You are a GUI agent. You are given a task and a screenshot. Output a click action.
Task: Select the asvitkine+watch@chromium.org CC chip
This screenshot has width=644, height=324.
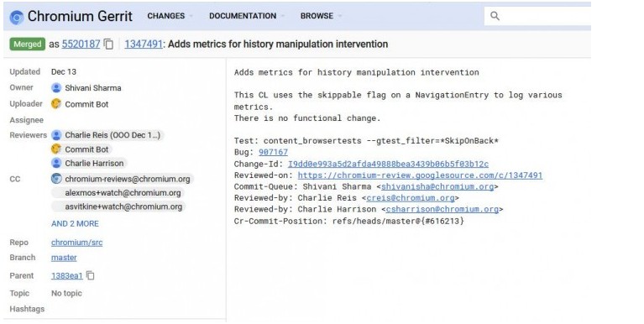[x=118, y=206]
